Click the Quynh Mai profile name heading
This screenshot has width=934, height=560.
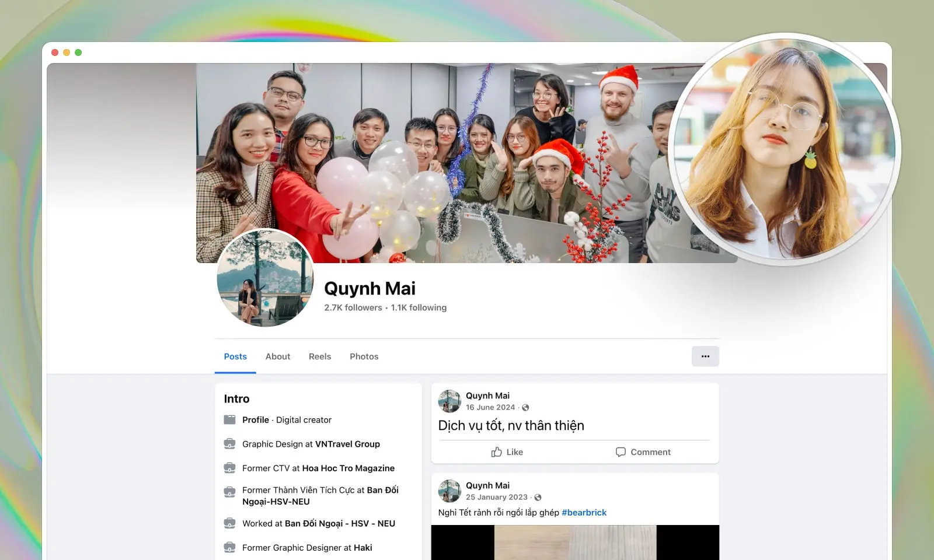click(370, 288)
